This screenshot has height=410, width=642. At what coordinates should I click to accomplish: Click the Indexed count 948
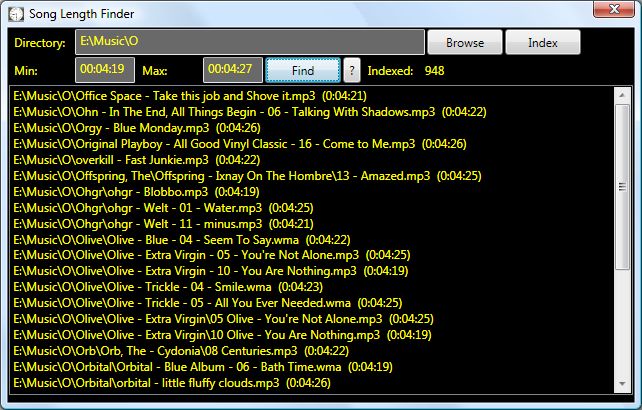pyautogui.click(x=434, y=71)
